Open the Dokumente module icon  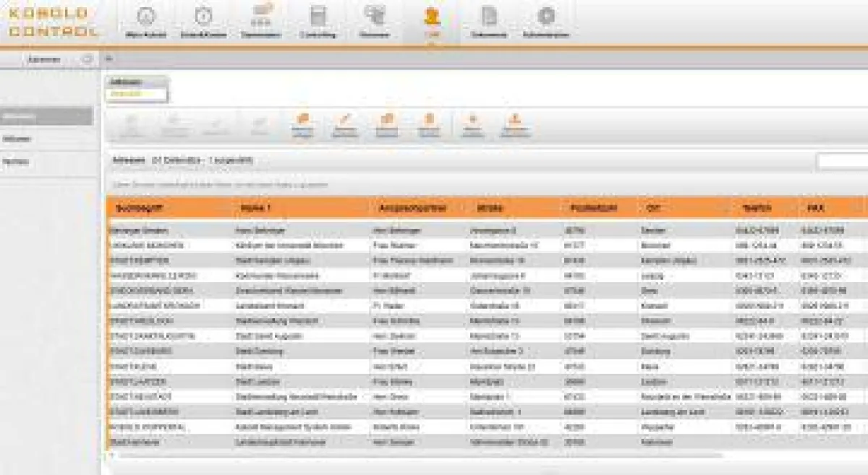tap(489, 21)
